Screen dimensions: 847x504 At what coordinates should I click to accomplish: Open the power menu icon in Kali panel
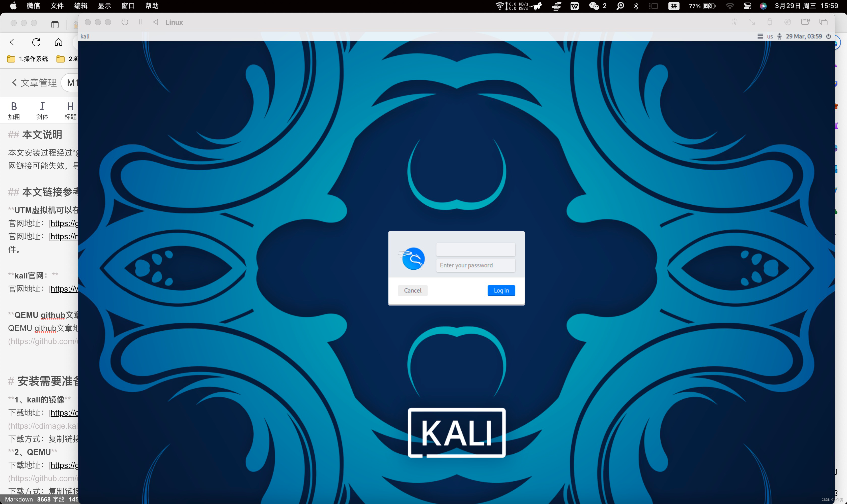(828, 36)
